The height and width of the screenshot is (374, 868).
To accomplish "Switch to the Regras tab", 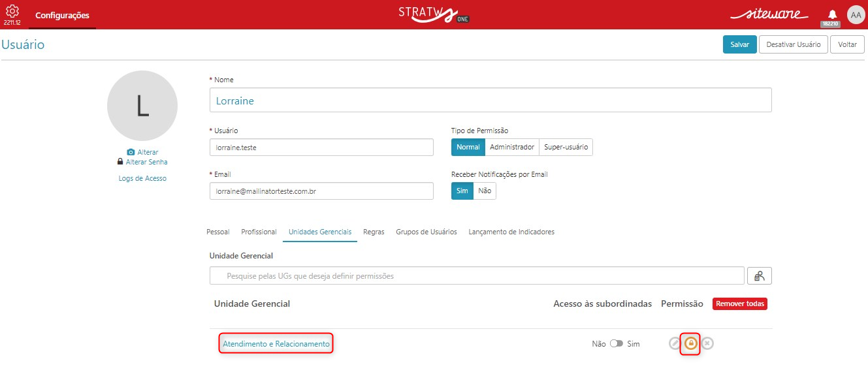I will 374,232.
